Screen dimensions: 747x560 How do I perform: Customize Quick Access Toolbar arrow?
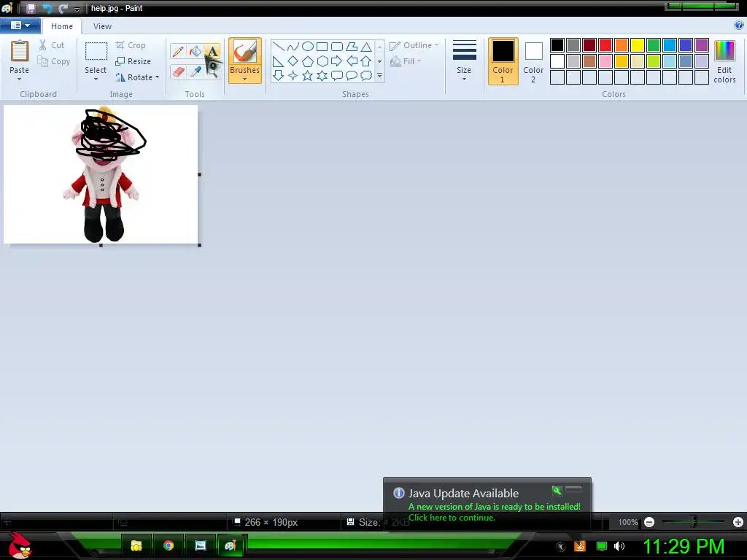(77, 9)
